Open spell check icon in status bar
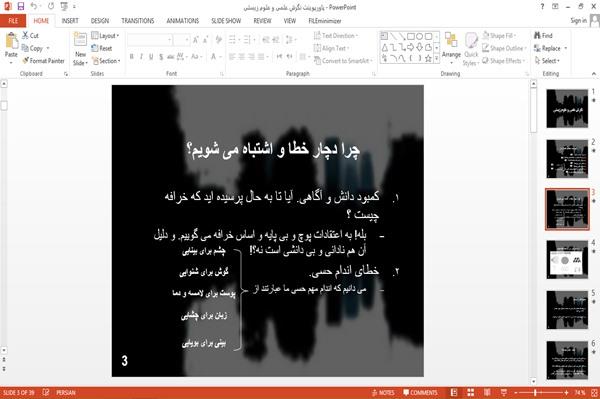Screen dimensions: 600x399 coord(46,392)
